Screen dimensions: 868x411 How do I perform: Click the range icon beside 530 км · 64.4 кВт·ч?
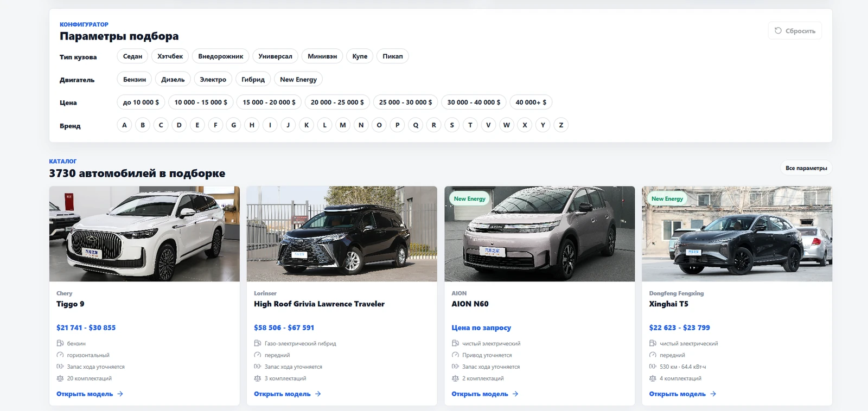653,367
